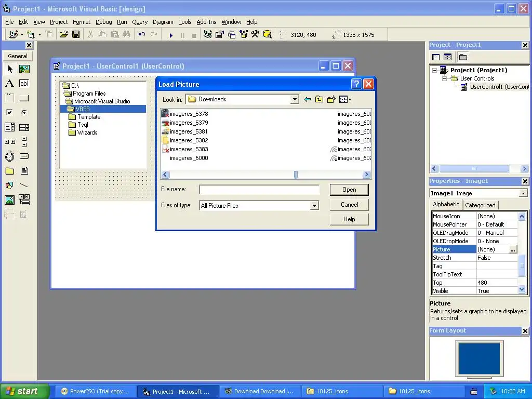Open the File menu
Image resolution: width=532 pixels, height=399 pixels.
pos(9,22)
